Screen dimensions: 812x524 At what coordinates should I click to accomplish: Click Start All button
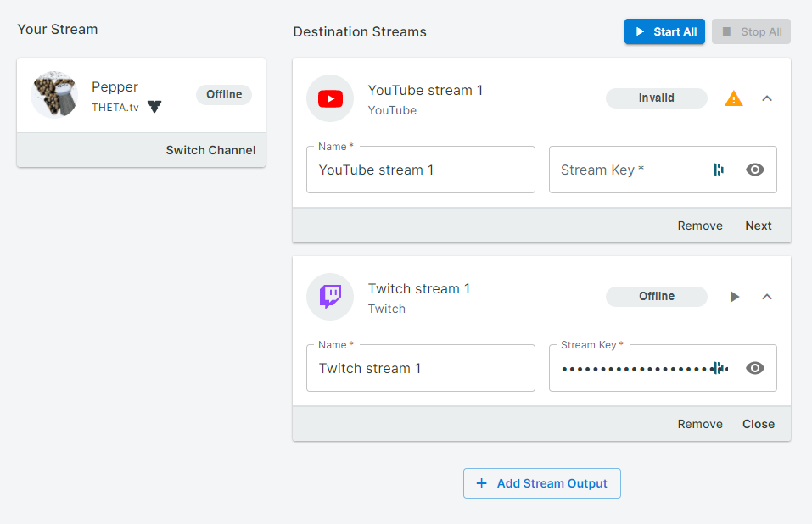pyautogui.click(x=664, y=31)
